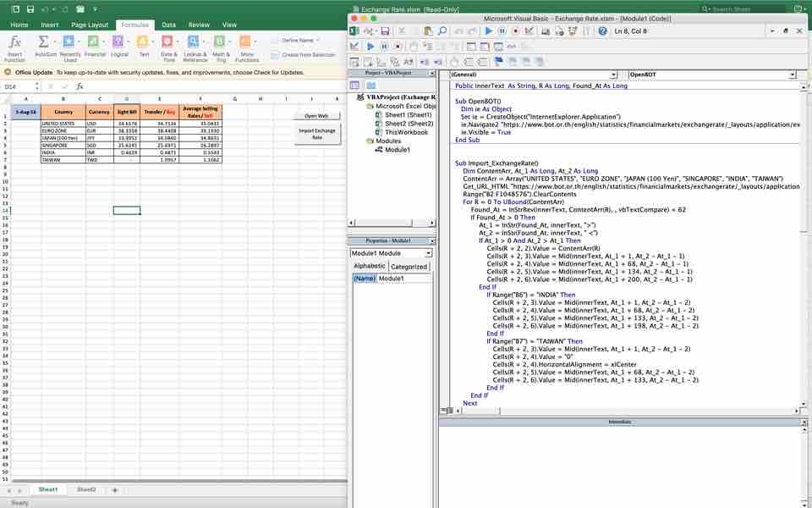The width and height of the screenshot is (812, 508).
Task: Click the Paste clipboard icon in VBA toolbar
Action: pyautogui.click(x=428, y=31)
